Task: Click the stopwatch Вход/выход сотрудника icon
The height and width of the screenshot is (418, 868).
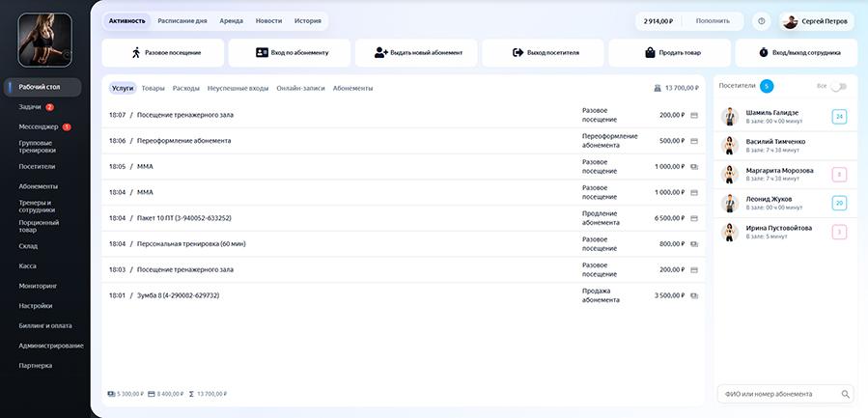Action: (x=764, y=52)
